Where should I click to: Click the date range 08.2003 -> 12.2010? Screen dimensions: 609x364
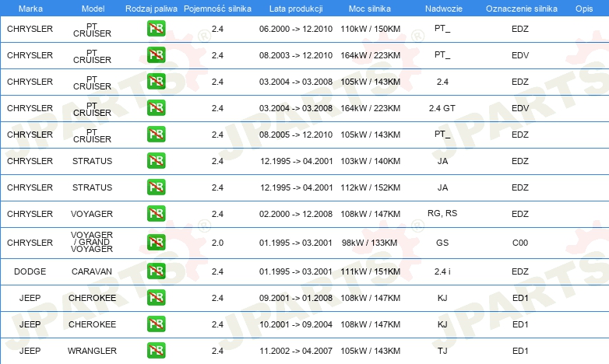tap(296, 55)
